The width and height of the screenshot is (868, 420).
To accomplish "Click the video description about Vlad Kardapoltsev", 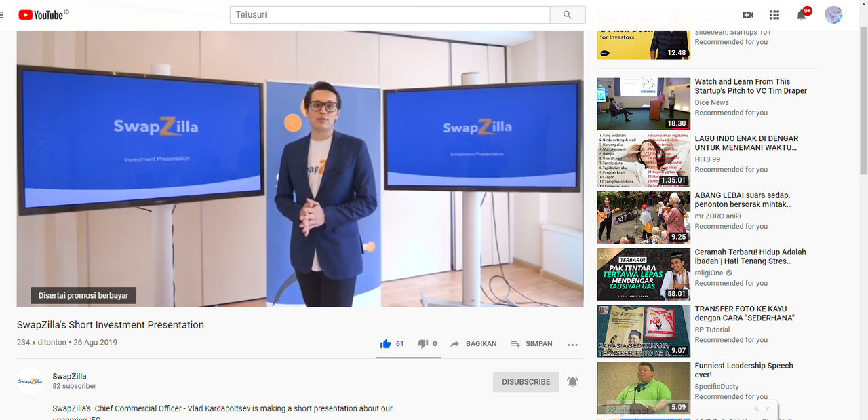I will (222, 413).
